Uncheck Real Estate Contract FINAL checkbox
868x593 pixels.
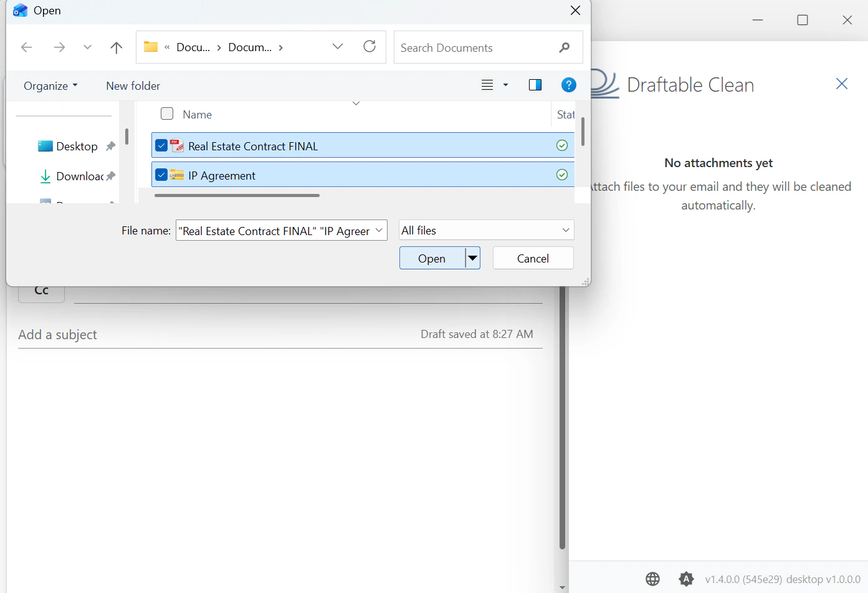tap(161, 145)
